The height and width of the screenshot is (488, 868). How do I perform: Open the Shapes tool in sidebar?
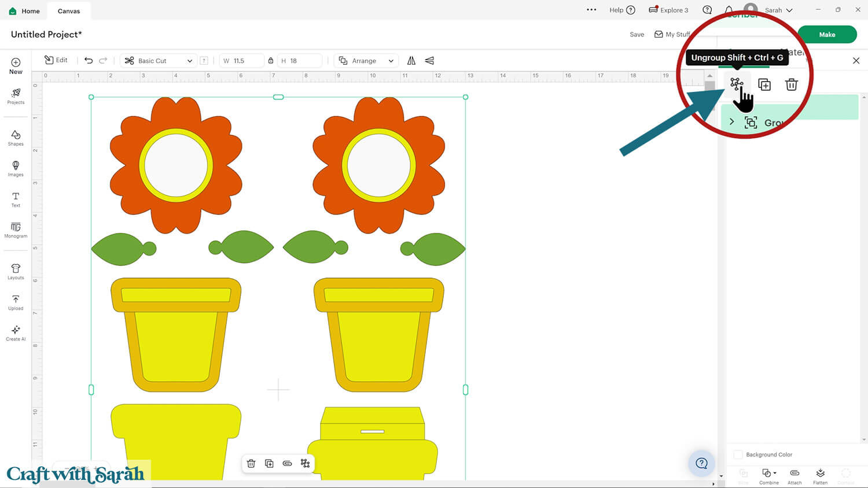point(16,138)
